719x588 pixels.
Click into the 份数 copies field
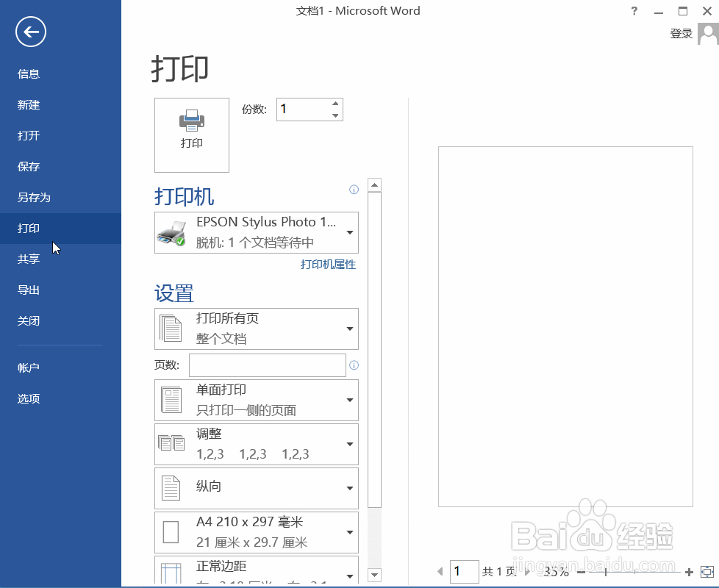pos(303,110)
